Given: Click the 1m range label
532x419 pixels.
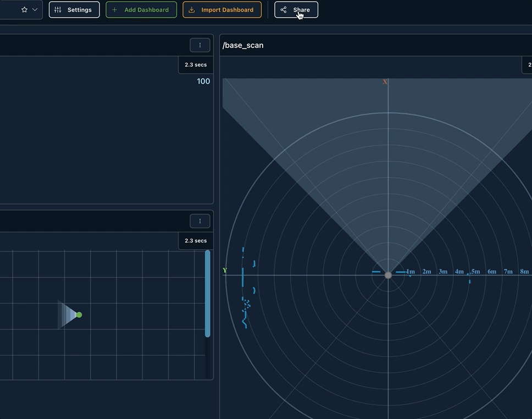Looking at the screenshot, I should [x=411, y=271].
